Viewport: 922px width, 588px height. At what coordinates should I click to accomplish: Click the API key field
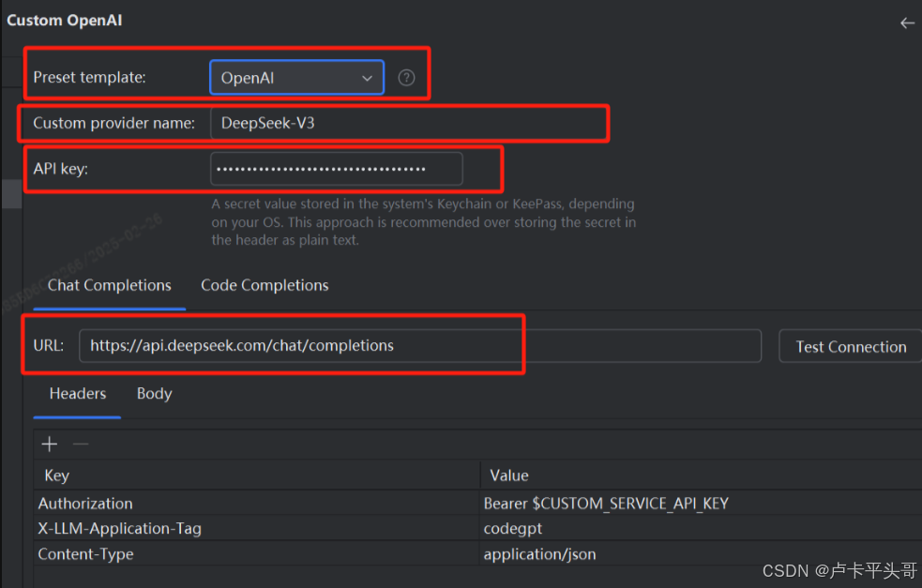coord(337,169)
